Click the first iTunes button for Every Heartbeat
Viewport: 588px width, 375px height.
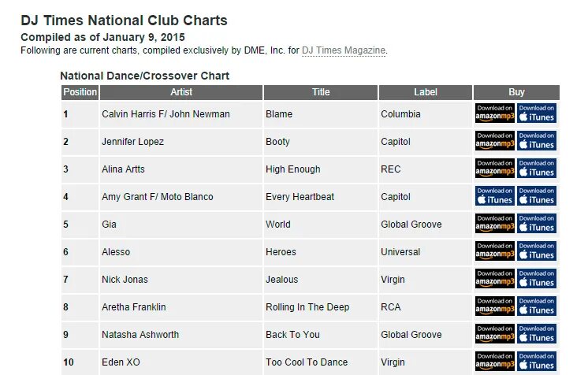[x=495, y=195]
